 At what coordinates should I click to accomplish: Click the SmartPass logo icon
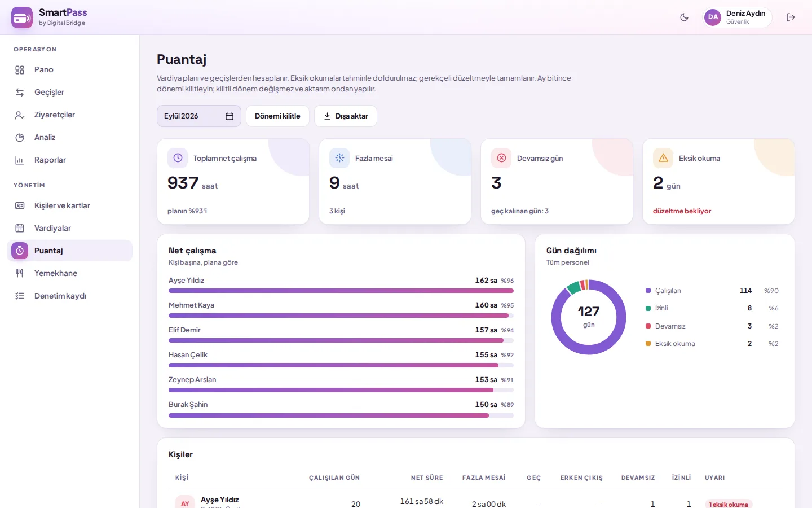click(22, 17)
